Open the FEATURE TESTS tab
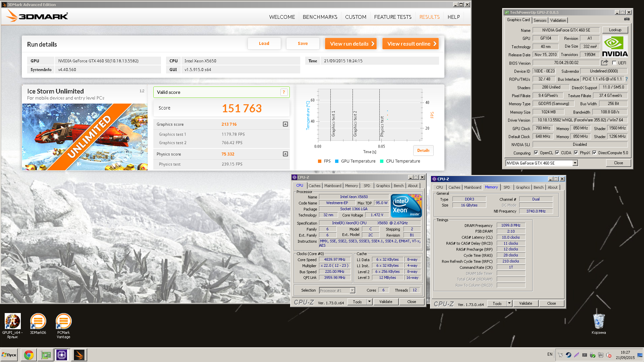 [393, 17]
